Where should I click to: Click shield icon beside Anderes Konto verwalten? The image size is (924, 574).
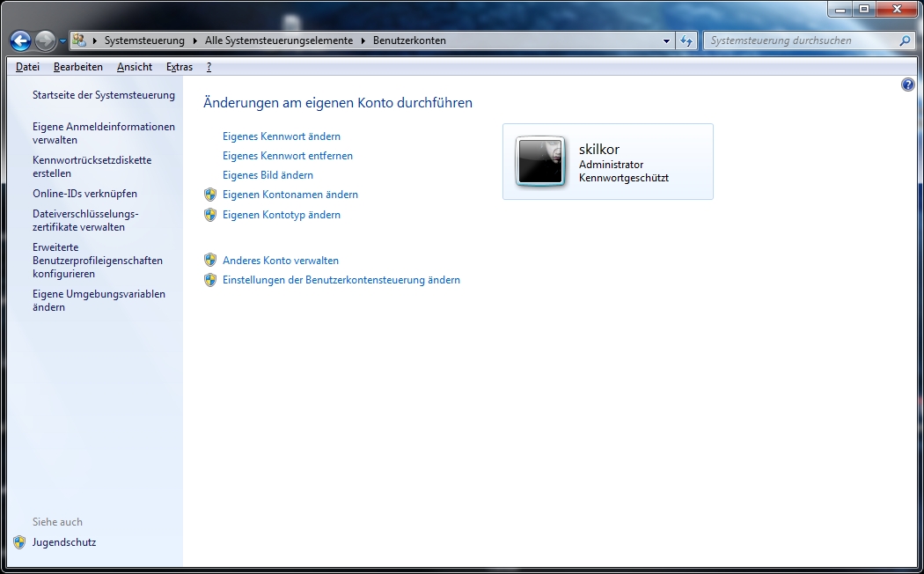(210, 261)
